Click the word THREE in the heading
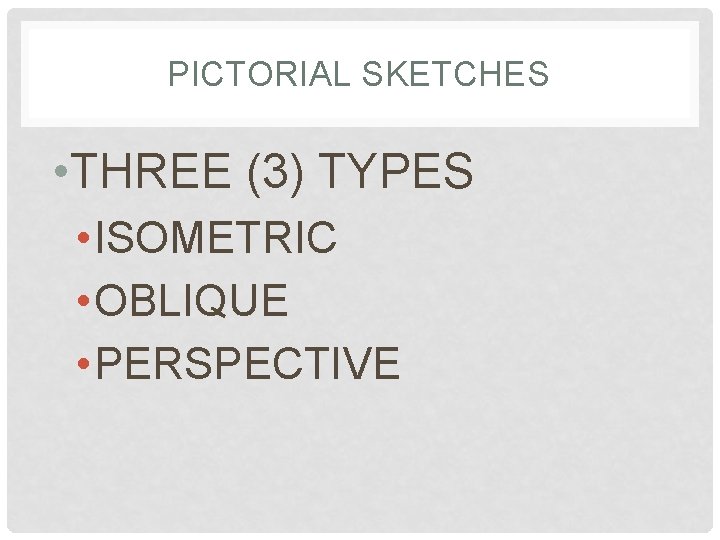Viewport: 720px width, 540px height. click(x=151, y=173)
